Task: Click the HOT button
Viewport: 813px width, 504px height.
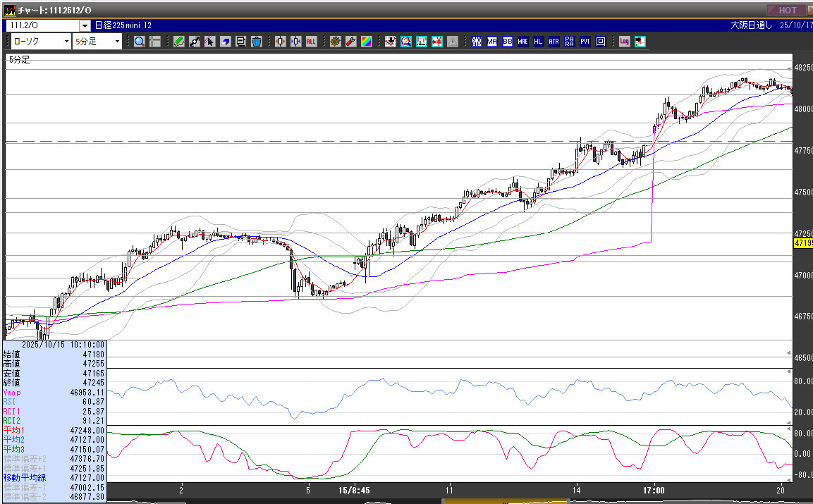Action: (x=786, y=10)
